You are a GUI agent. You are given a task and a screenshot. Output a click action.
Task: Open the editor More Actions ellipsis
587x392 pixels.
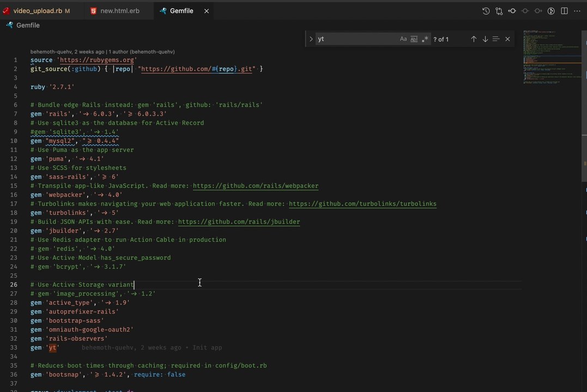coord(577,11)
